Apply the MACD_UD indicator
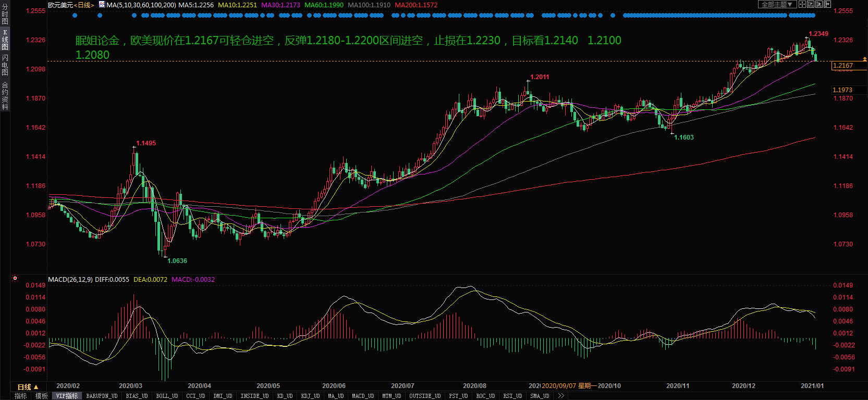 (363, 396)
